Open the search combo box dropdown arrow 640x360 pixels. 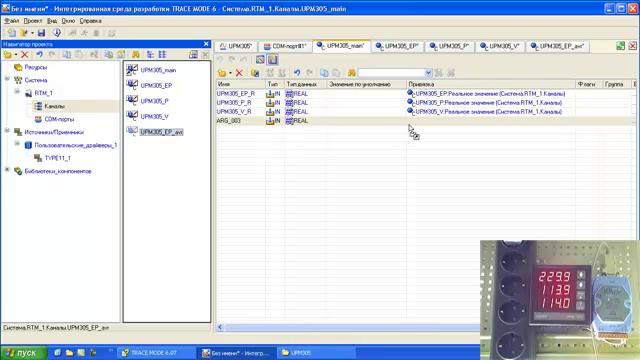click(428, 73)
